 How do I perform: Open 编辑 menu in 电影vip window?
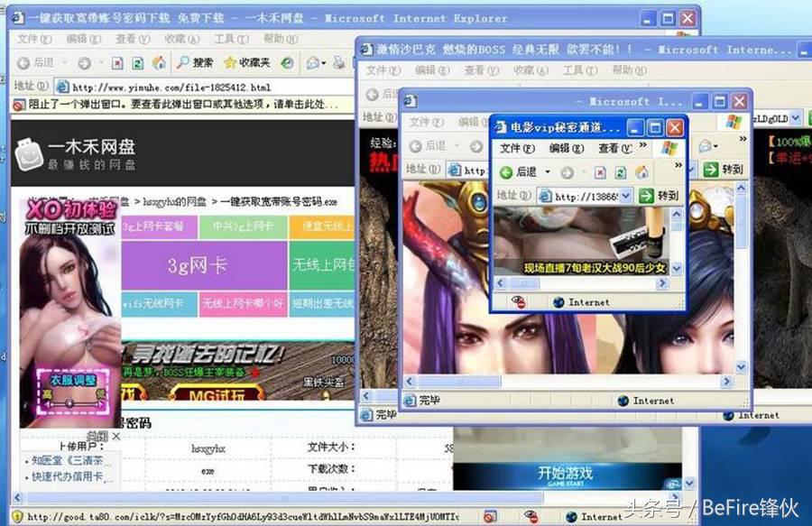[566, 149]
